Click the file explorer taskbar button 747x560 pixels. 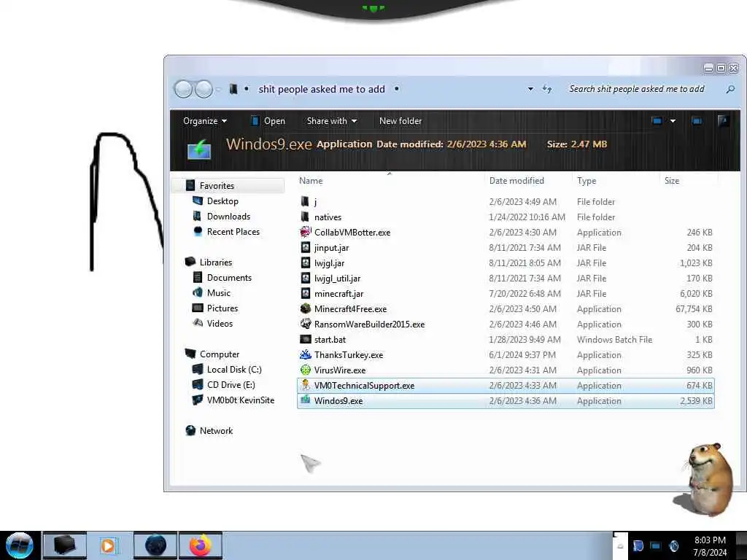(x=65, y=545)
